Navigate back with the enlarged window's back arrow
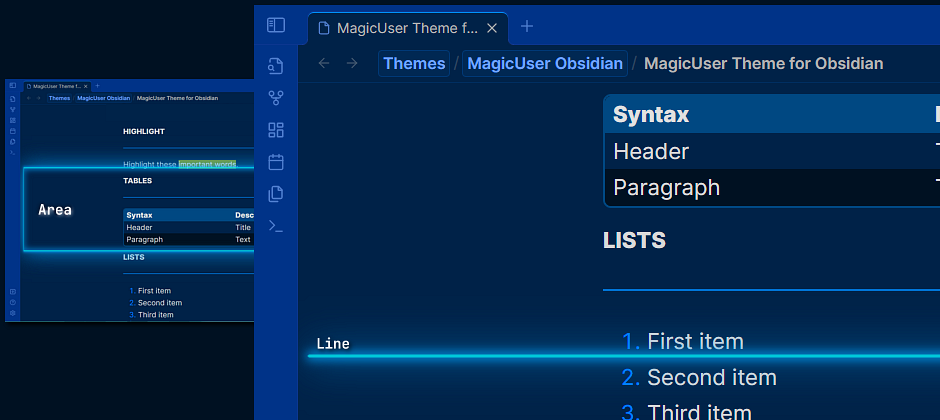Viewport: 940px width, 420px height. click(324, 63)
